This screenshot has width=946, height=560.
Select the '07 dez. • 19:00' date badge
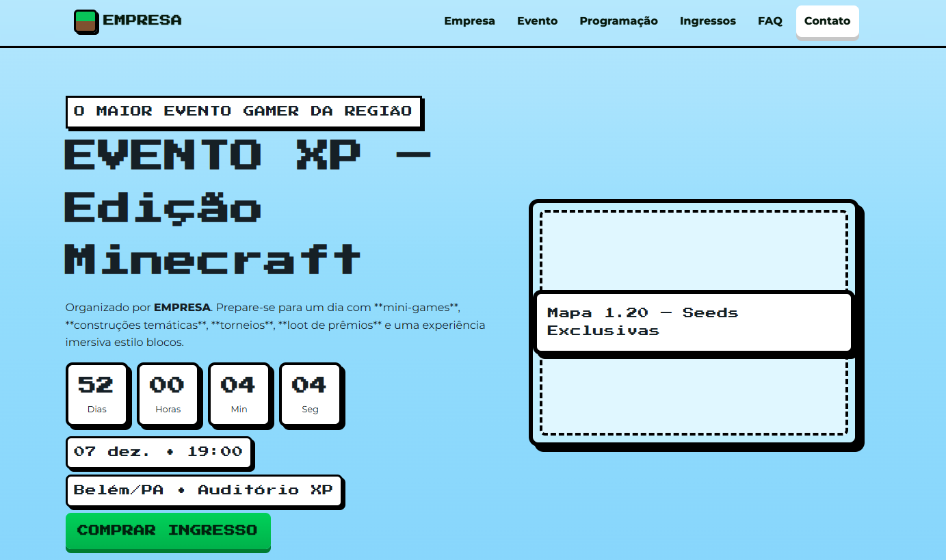coord(158,453)
